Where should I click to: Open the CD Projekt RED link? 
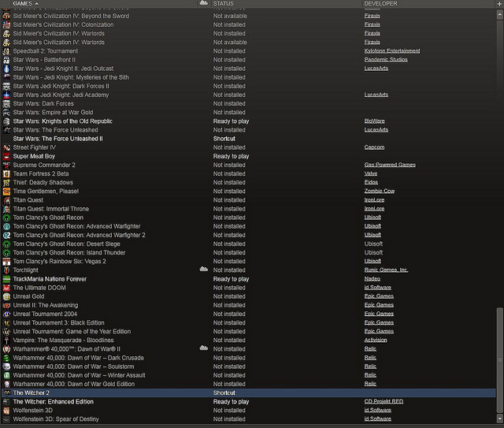[384, 401]
